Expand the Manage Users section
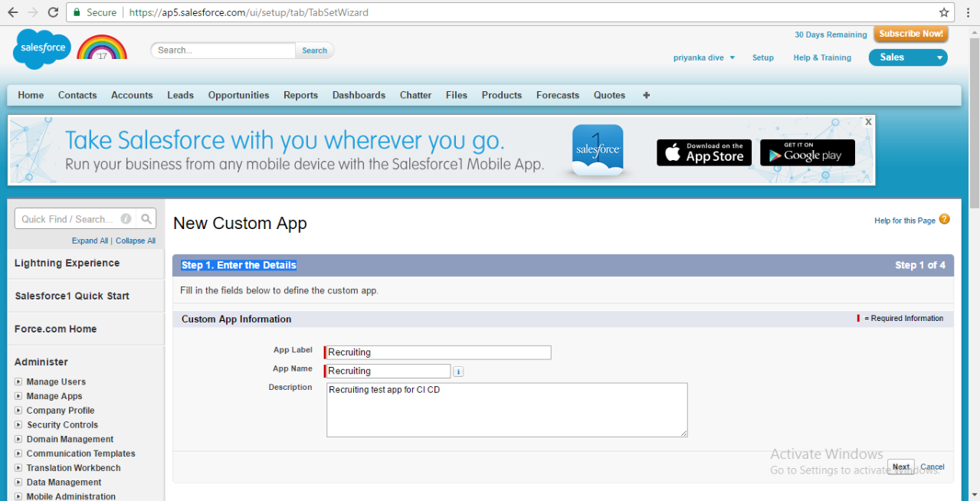 pyautogui.click(x=19, y=381)
